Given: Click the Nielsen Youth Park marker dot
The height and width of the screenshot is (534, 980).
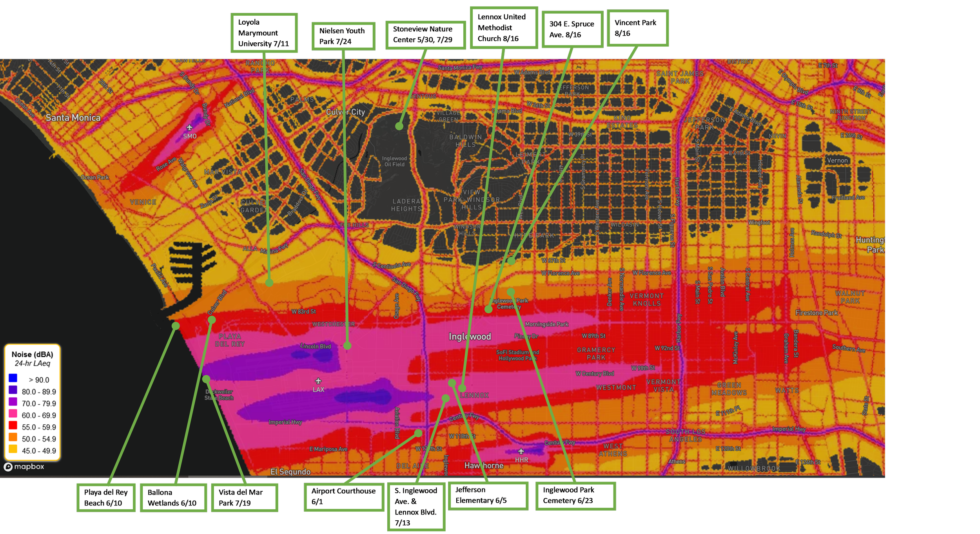Looking at the screenshot, I should click(x=347, y=346).
